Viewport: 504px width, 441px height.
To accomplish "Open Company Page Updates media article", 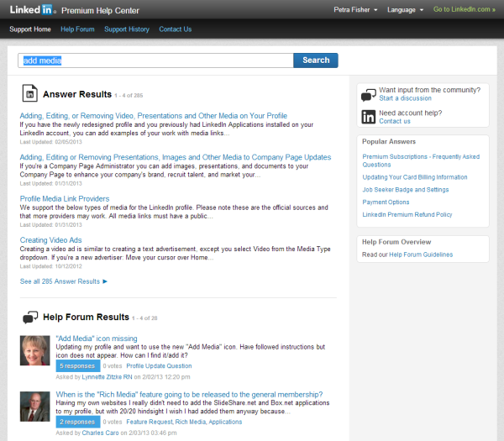I will [x=176, y=157].
